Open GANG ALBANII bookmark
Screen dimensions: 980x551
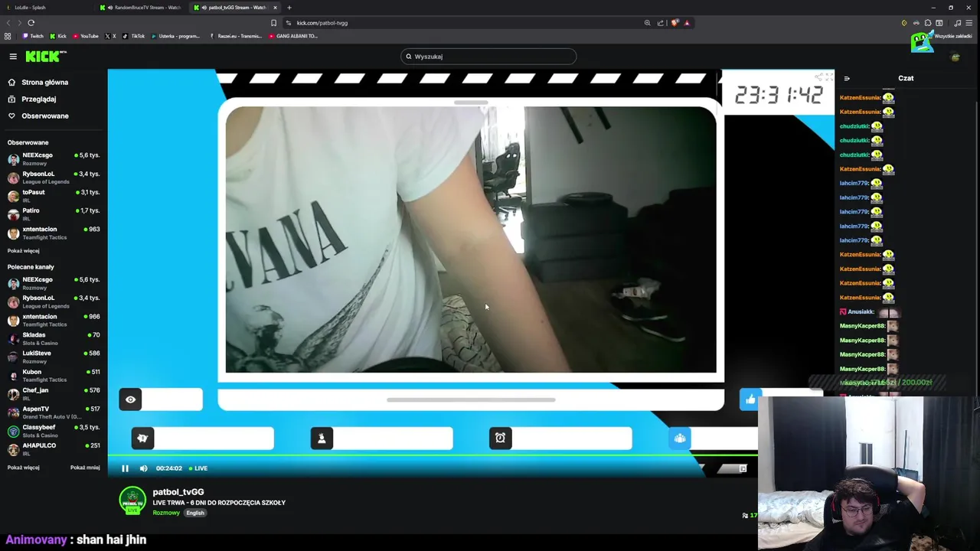[x=292, y=36]
